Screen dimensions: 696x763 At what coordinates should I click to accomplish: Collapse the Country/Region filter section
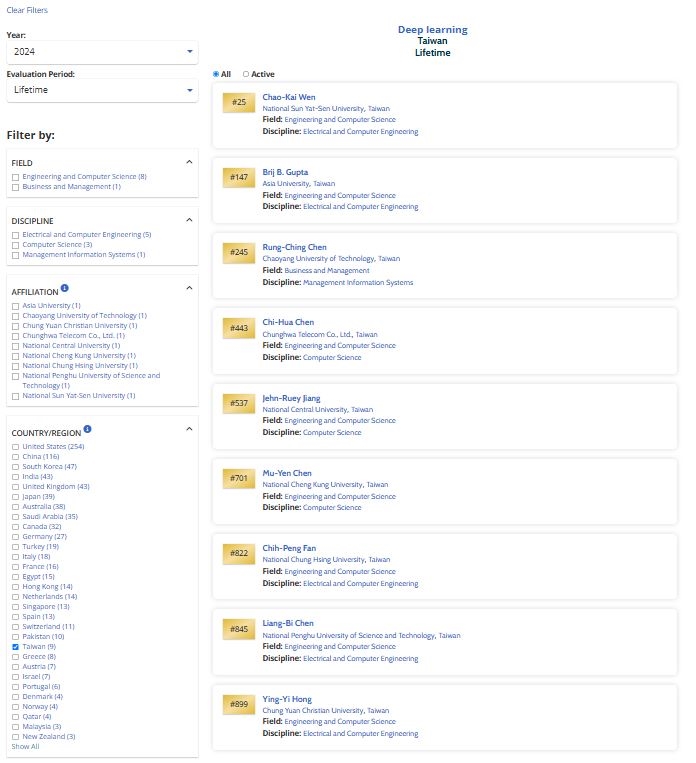[x=189, y=430]
